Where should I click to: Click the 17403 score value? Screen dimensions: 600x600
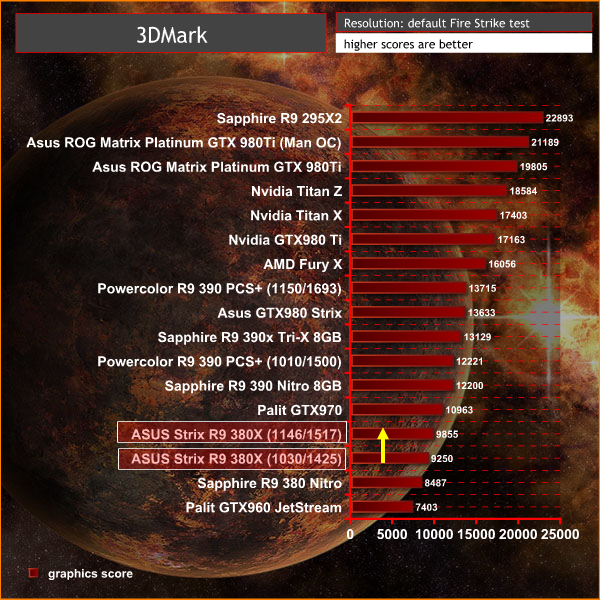pos(513,215)
